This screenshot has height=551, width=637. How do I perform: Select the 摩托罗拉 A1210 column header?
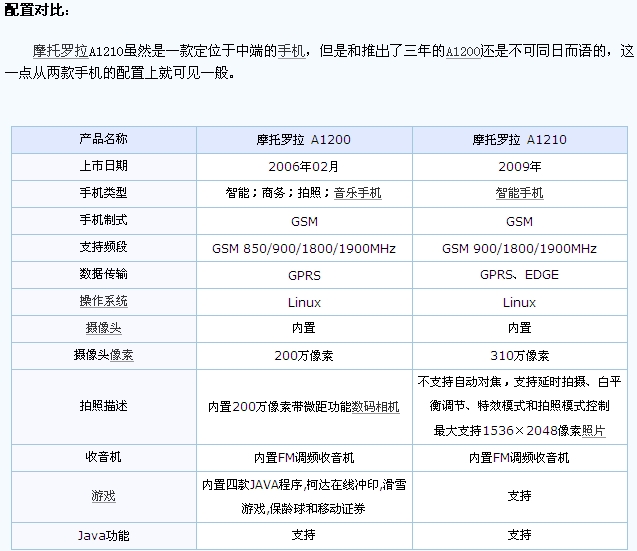click(519, 140)
